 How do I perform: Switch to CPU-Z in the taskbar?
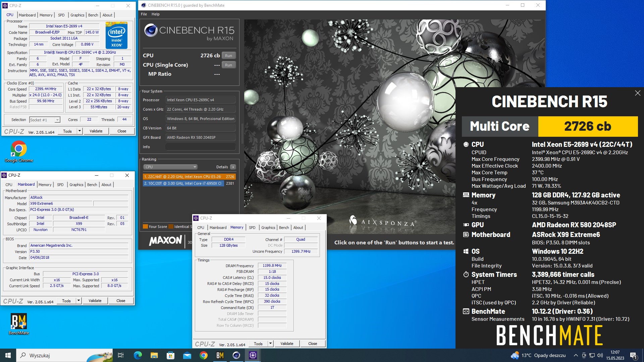(253, 355)
